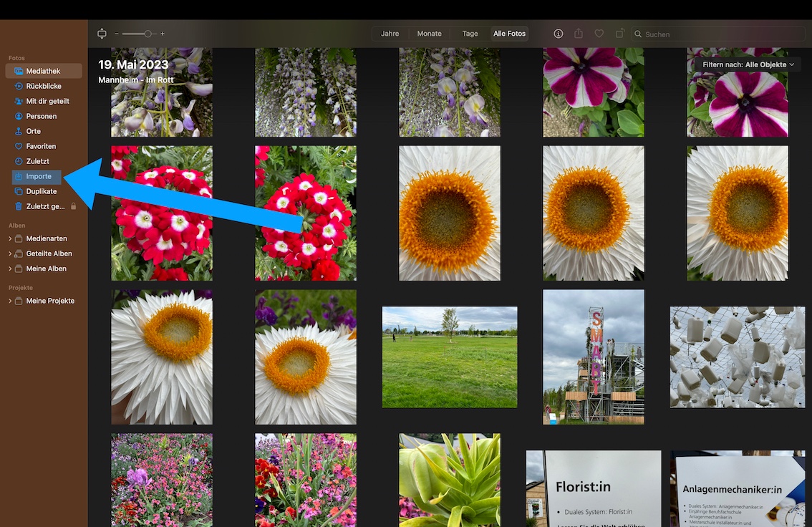
Task: Click the Suchen search field
Action: [720, 34]
